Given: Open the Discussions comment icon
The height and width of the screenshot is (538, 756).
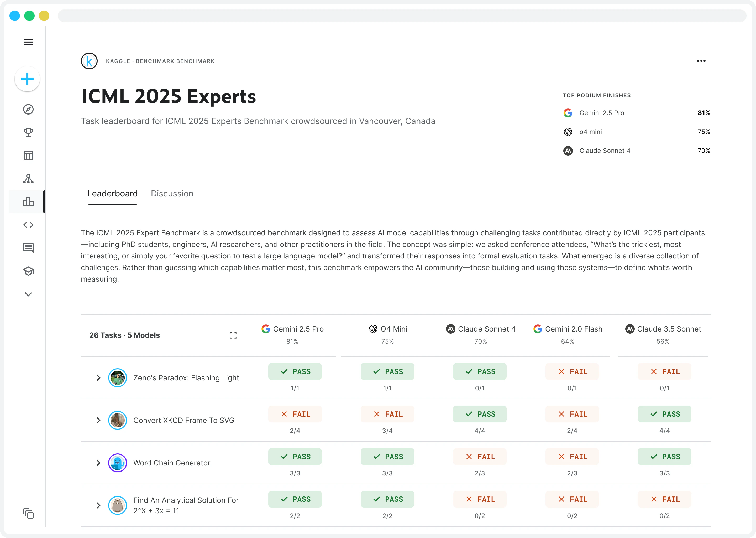Looking at the screenshot, I should click(28, 248).
